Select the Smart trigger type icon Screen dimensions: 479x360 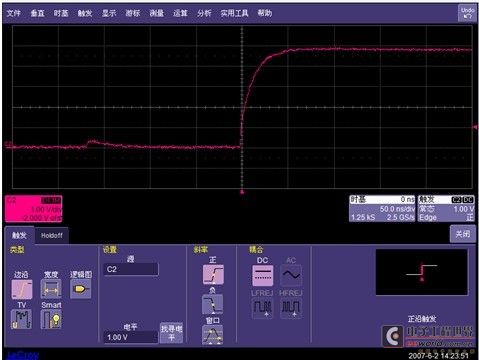pyautogui.click(x=51, y=319)
